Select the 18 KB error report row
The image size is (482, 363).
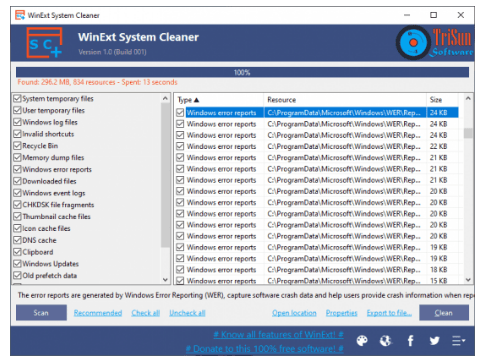[x=317, y=270]
